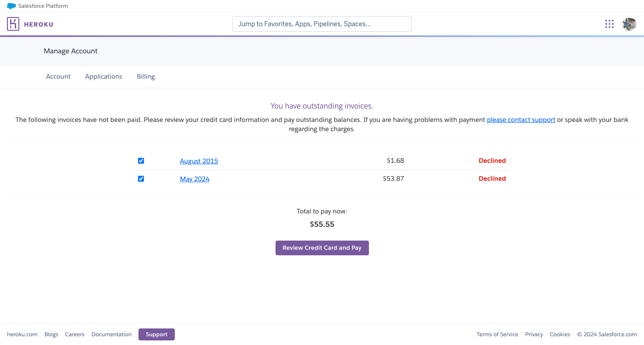644x345 pixels.
Task: Click Review Credit Card and Pay button
Action: (x=322, y=247)
